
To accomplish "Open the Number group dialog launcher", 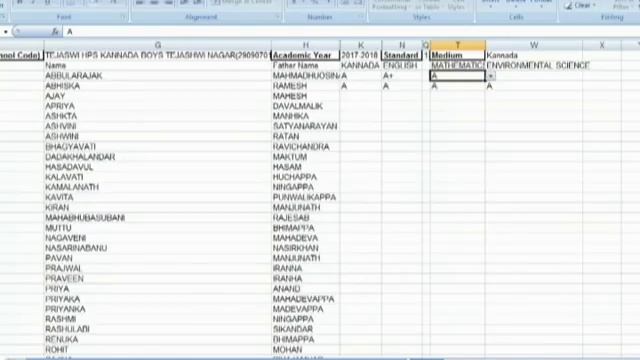I will 360,17.
